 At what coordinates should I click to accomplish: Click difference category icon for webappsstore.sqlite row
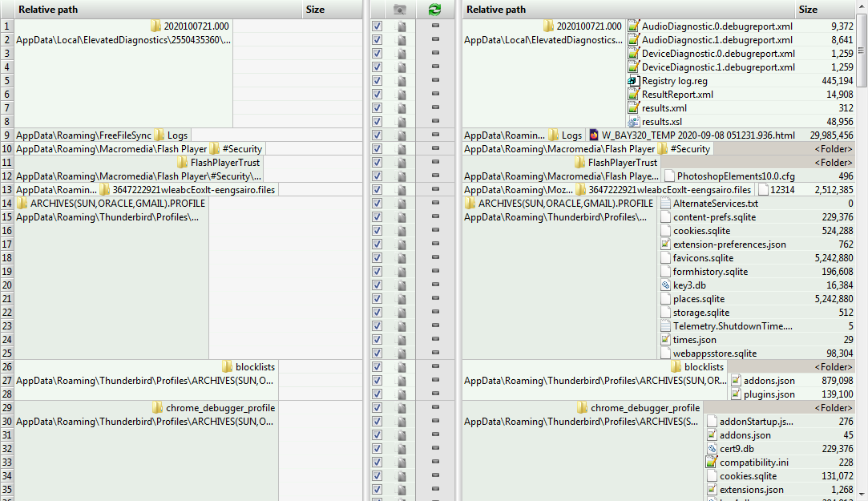point(402,354)
